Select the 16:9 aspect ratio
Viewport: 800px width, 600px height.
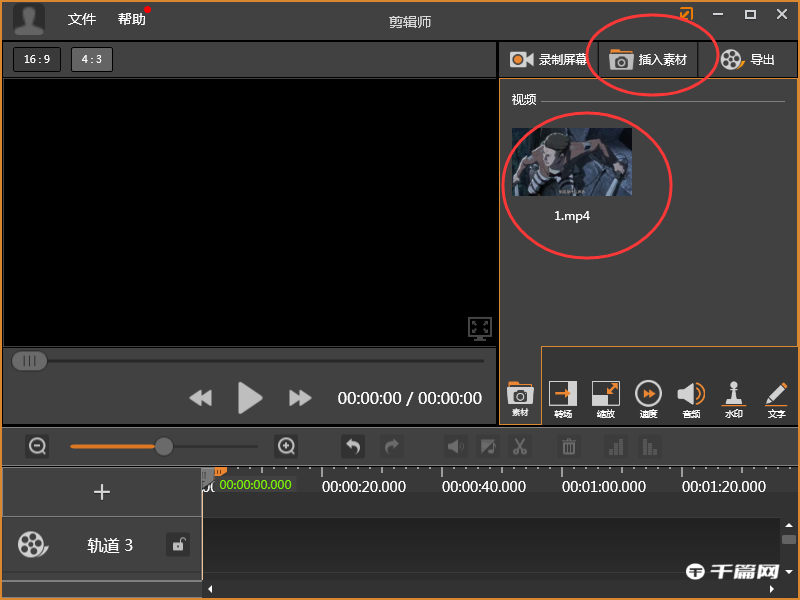37,59
